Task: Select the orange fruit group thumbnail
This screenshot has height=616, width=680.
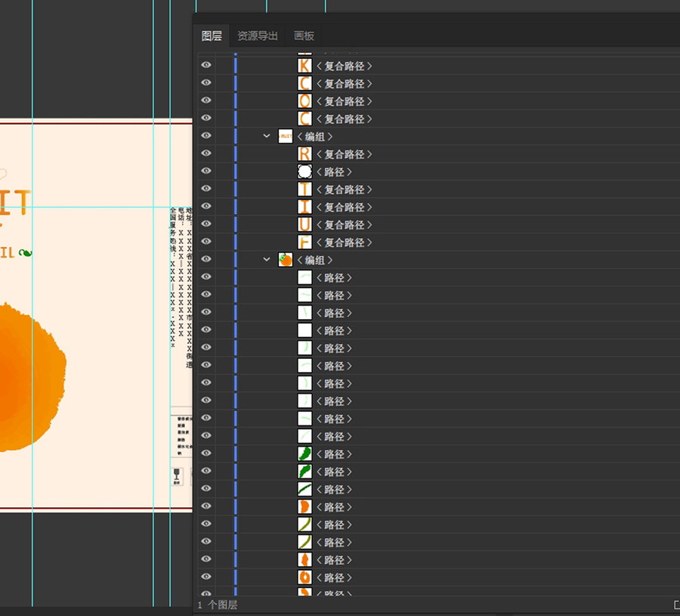Action: coord(286,260)
